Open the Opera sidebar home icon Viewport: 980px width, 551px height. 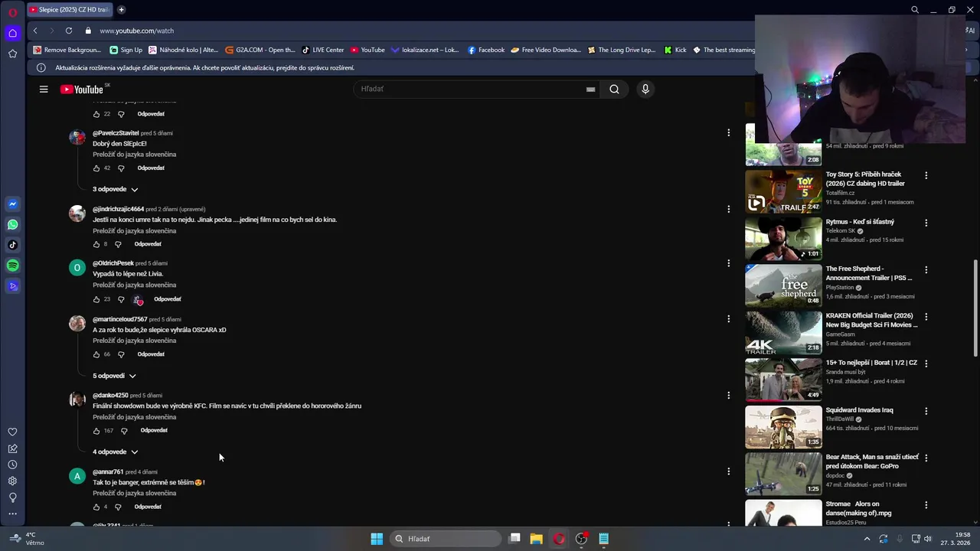coord(12,33)
